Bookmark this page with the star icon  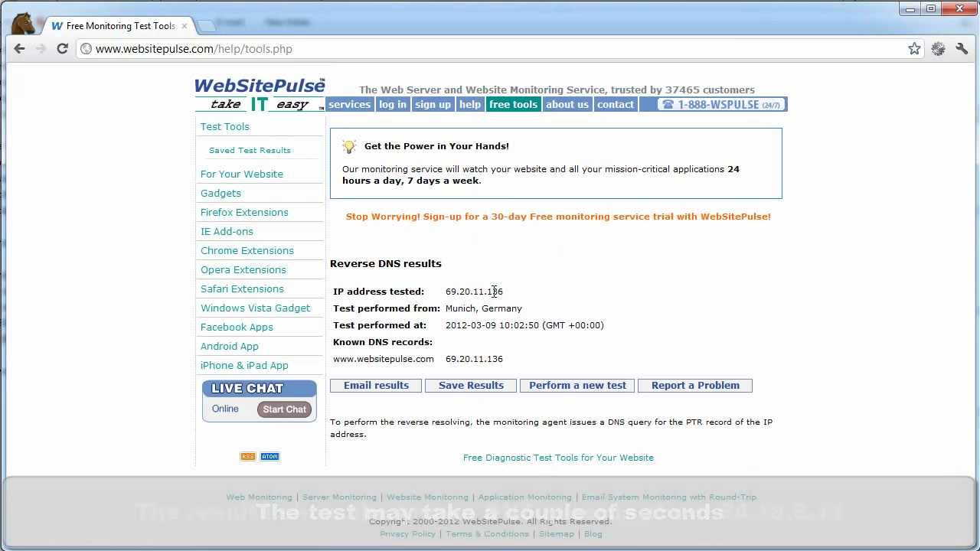(914, 48)
